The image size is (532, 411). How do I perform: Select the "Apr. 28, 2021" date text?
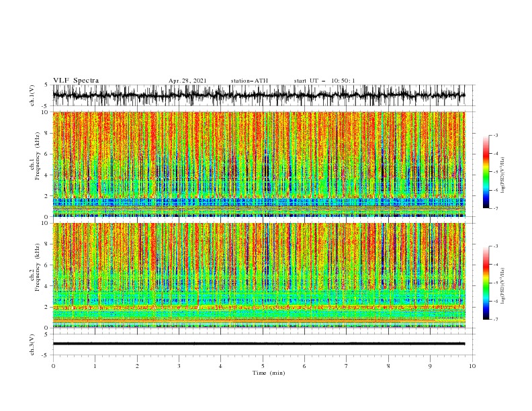(187, 81)
